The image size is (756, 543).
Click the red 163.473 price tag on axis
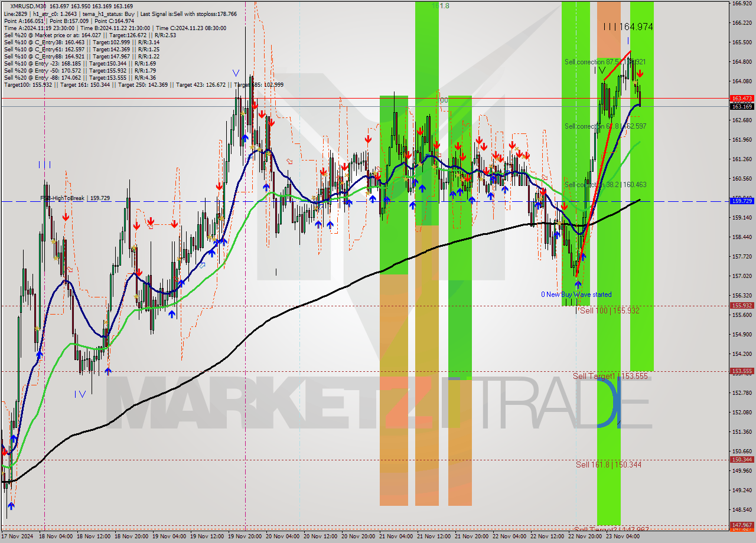[742, 99]
